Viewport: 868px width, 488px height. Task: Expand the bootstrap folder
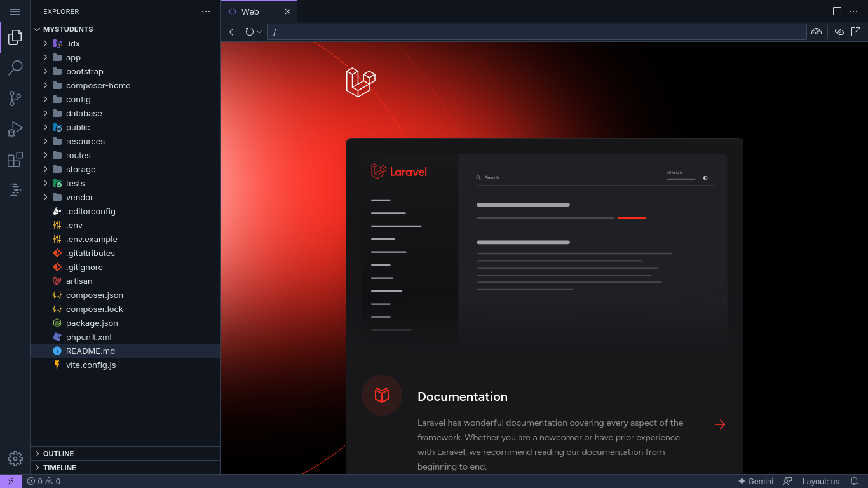click(126, 71)
